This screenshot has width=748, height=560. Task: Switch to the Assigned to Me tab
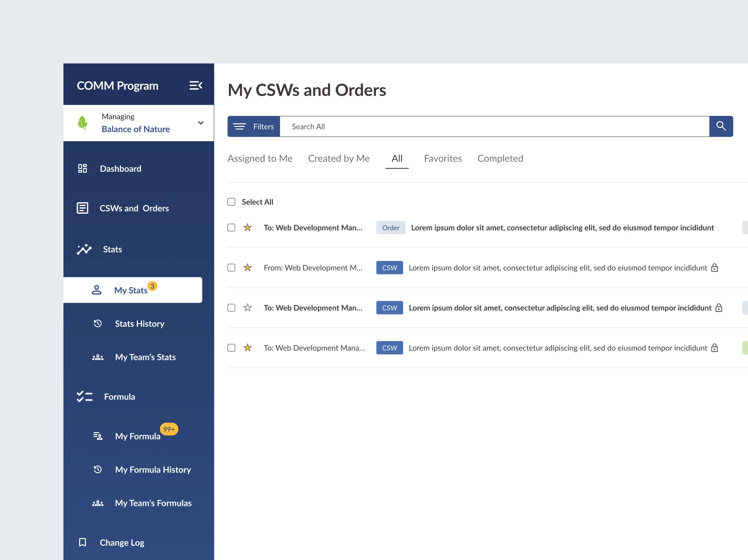point(260,158)
